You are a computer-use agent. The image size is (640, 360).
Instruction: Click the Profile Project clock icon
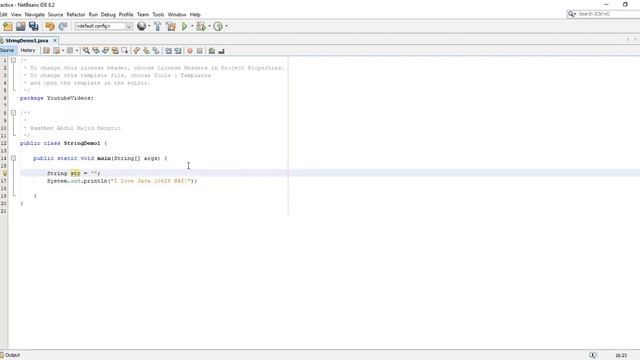[218, 27]
